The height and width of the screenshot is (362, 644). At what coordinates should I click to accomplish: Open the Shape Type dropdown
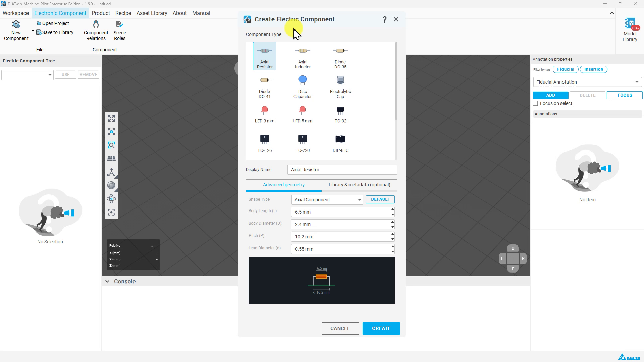click(x=327, y=200)
